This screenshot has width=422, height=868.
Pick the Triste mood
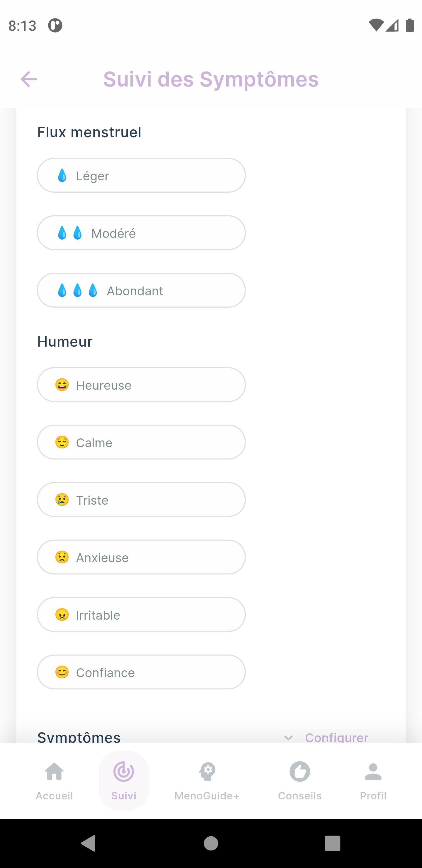[x=141, y=500]
